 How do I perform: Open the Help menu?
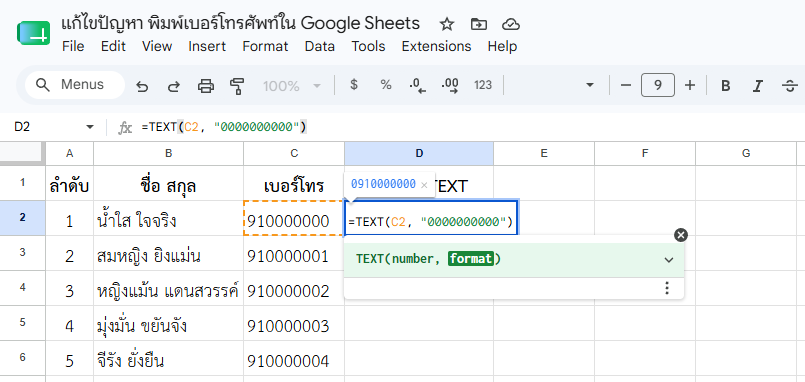(502, 46)
